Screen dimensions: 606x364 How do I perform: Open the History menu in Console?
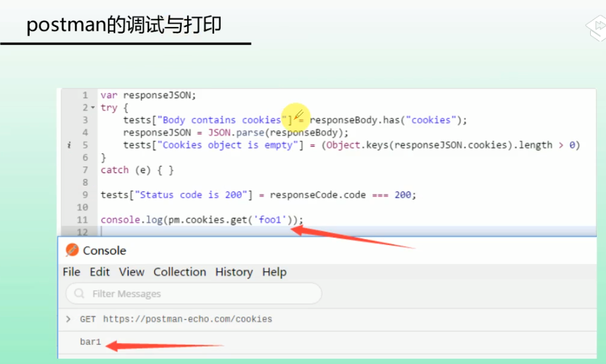point(234,272)
